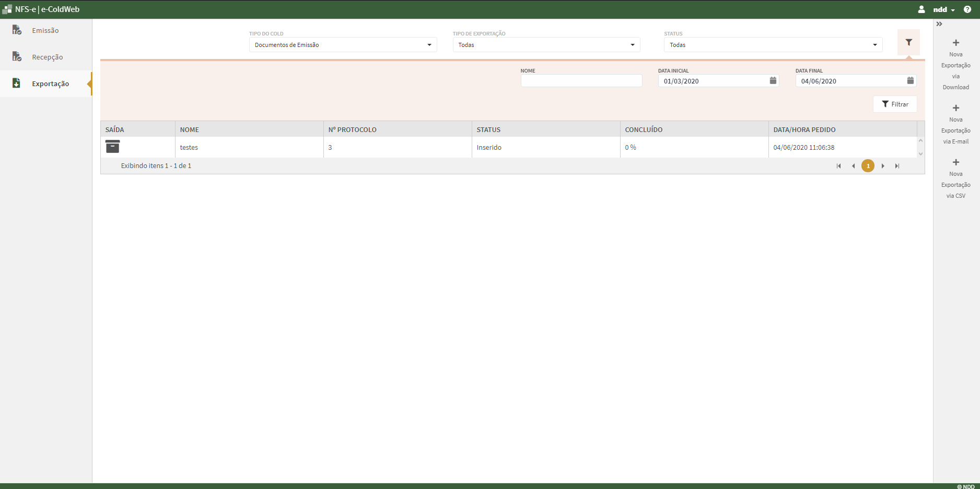Sort table by Nº Protocolo column header
The width and height of the screenshot is (980, 489).
[x=352, y=129]
